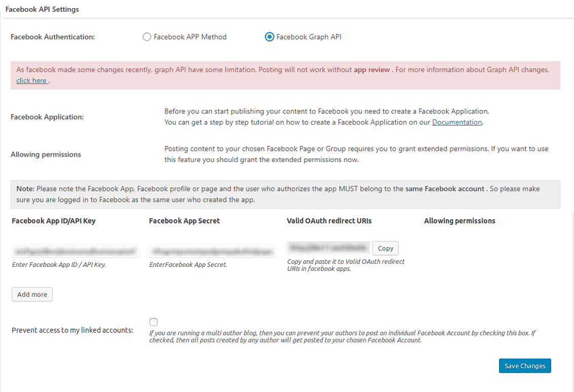Open the "click here" link in the warning
This screenshot has height=392, width=574.
(32, 81)
